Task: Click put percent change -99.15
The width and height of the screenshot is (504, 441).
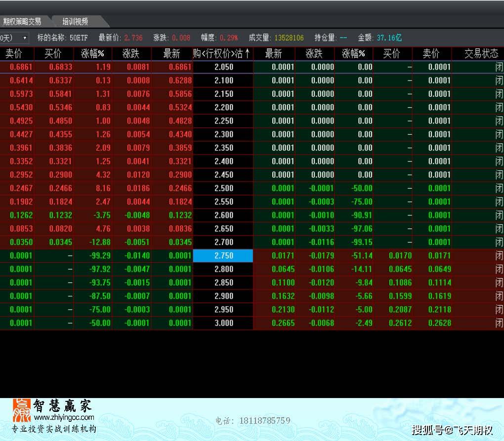Action: coord(362,242)
